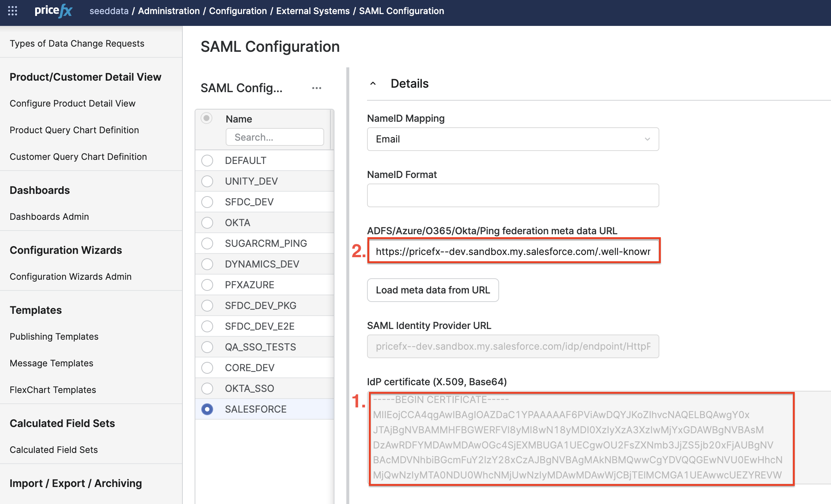Open Publishing Templates in sidebar

click(54, 336)
